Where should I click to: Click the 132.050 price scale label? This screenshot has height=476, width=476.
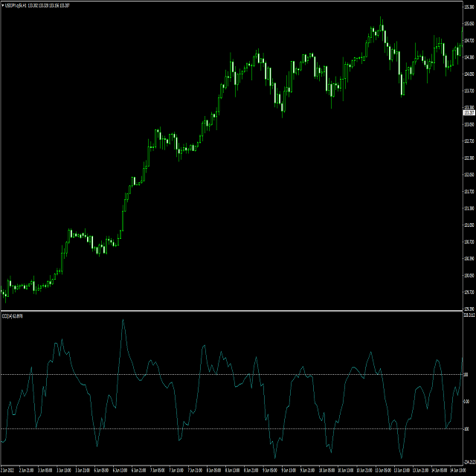[469, 175]
